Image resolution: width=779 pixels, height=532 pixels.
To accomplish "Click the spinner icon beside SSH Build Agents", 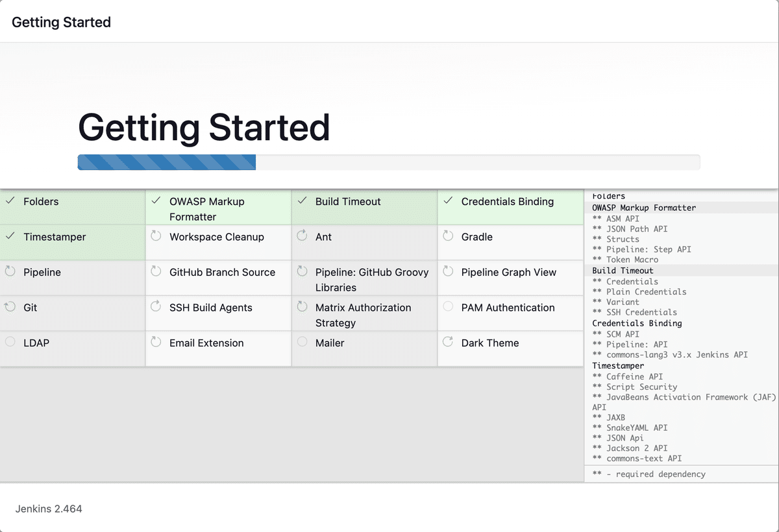I will [x=156, y=306].
